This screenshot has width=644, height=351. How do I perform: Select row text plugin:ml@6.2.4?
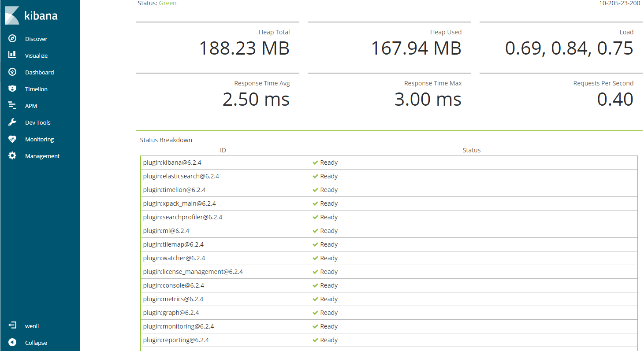pyautogui.click(x=166, y=231)
